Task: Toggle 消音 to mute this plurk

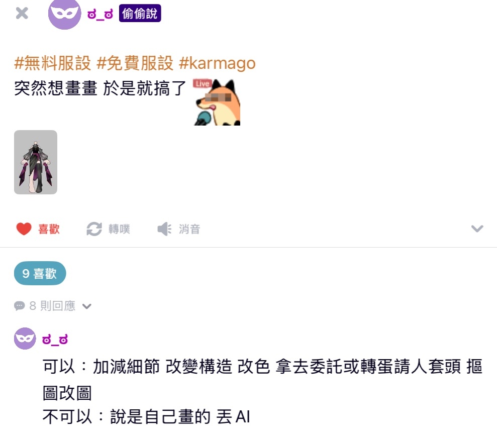Action: (189, 229)
